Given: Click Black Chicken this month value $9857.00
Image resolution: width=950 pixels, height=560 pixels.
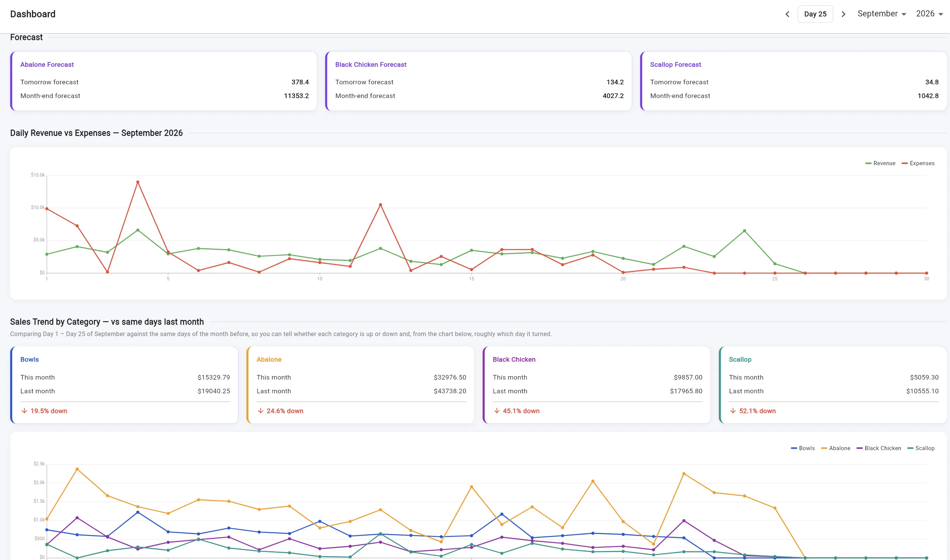Looking at the screenshot, I should (x=688, y=377).
